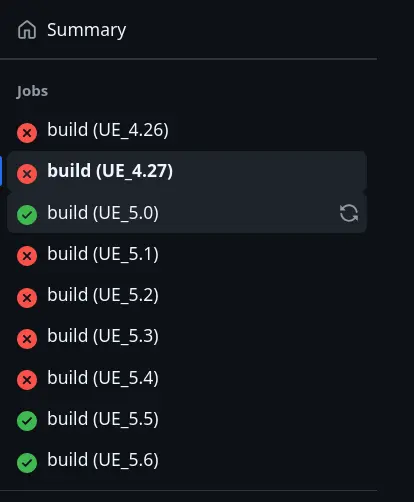Click the failed status icon for UE_5.1
This screenshot has height=502, width=414.
tap(27, 256)
